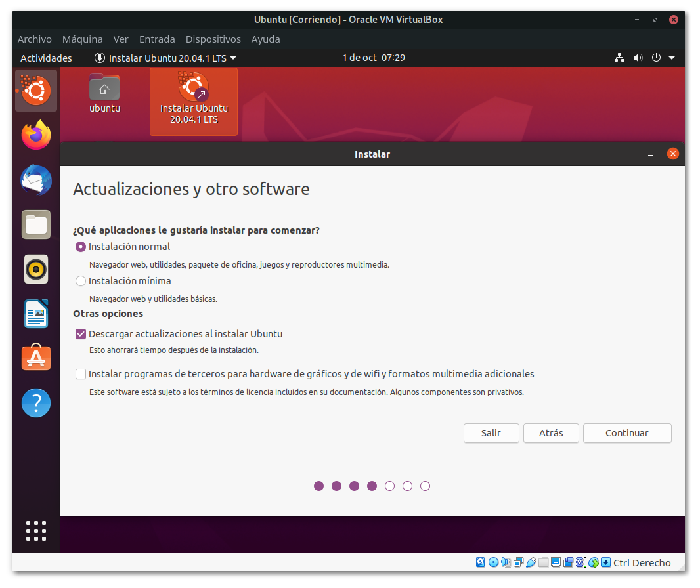Image resolution: width=700 pixels, height=588 pixels.
Task: Click the display indicator in VirtualBox status bar
Action: point(556,562)
